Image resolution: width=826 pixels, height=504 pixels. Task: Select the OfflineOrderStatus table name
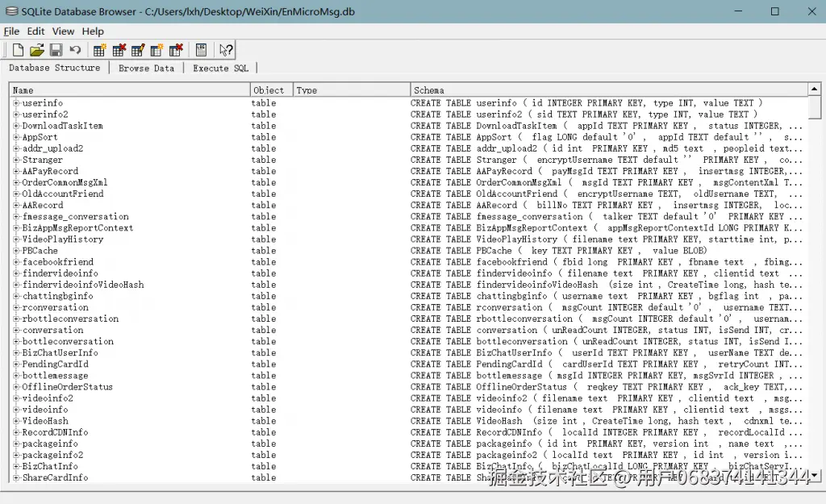[x=68, y=387]
